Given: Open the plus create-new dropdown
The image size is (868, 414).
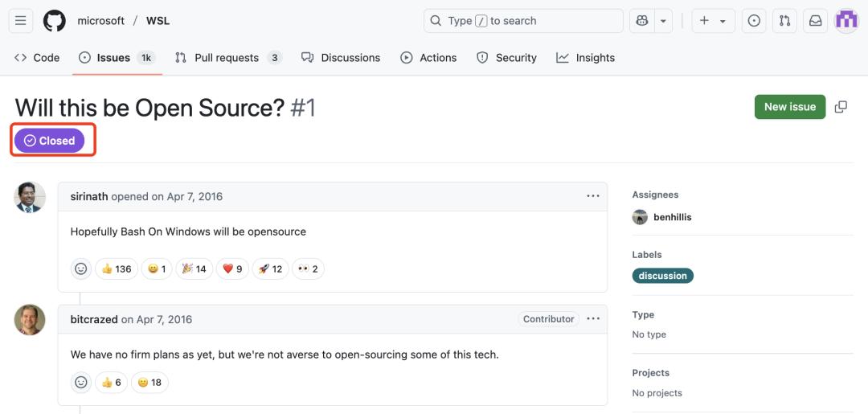Looking at the screenshot, I should (x=713, y=21).
